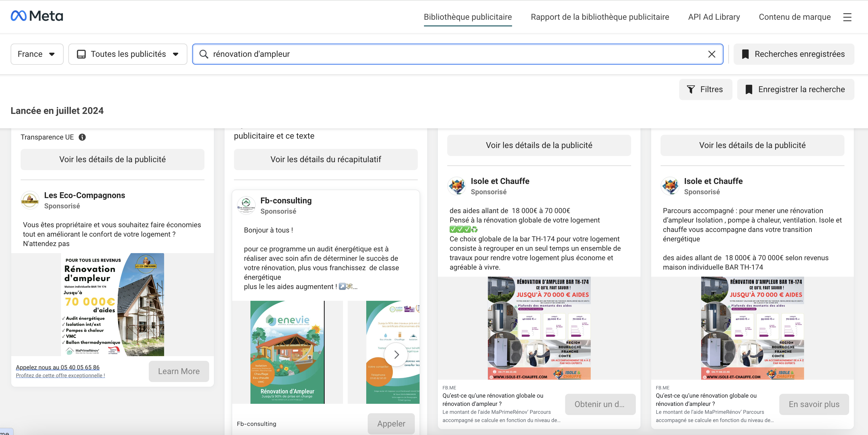Click the Transparence UE label

(x=47, y=137)
